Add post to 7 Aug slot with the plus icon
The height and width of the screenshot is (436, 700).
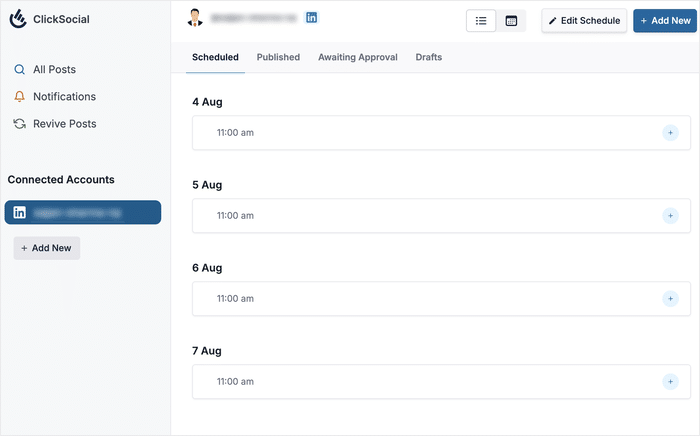tap(670, 382)
